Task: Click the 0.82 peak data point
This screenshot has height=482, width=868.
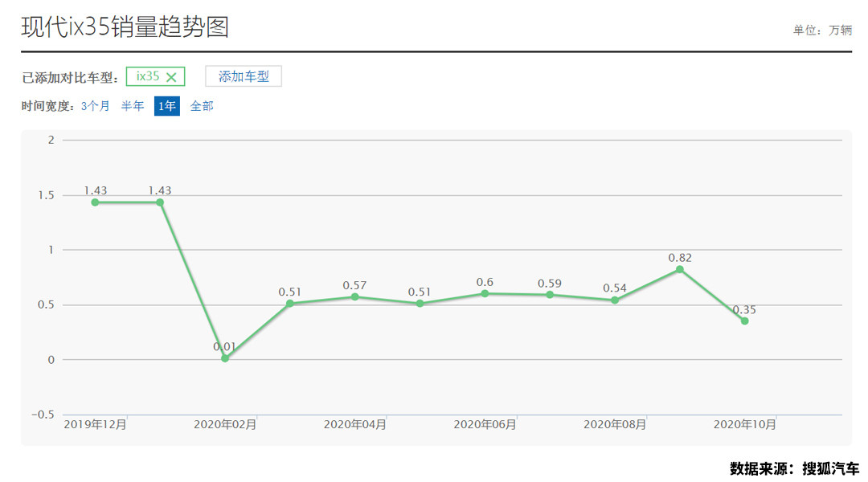Action: [x=680, y=269]
